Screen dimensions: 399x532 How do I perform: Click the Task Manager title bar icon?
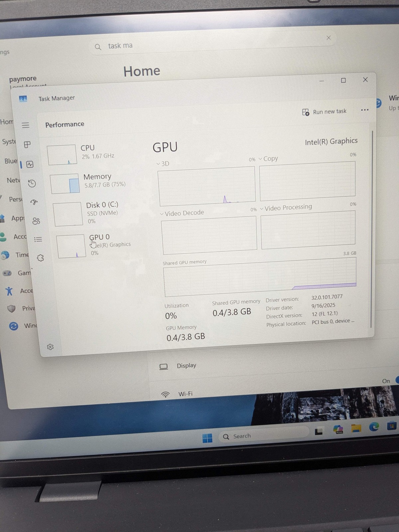coord(23,99)
